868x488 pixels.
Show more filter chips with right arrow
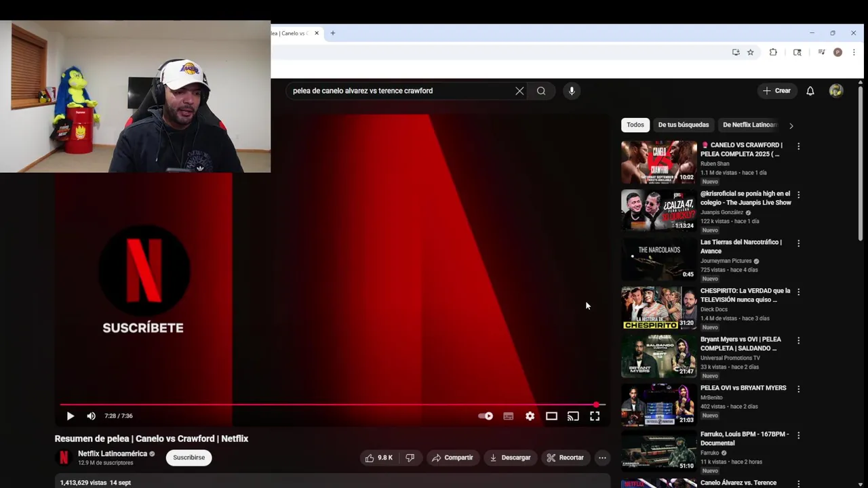coord(791,125)
